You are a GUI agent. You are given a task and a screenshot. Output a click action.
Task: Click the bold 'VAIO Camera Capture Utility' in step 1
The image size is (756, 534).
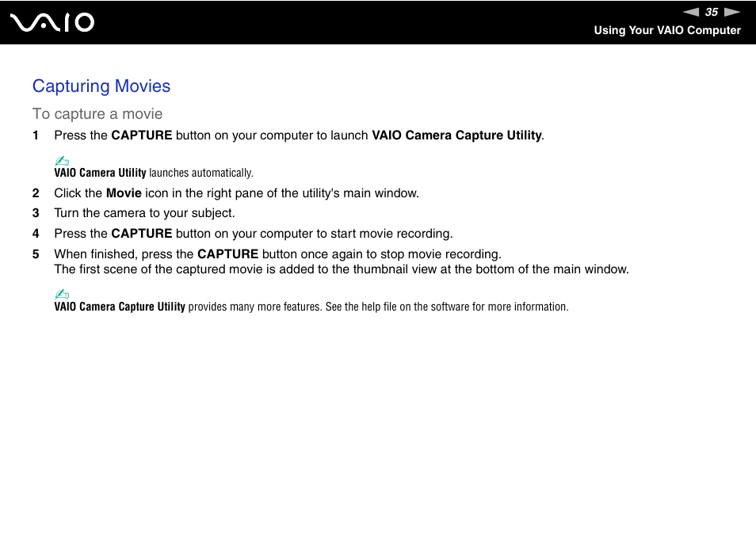coord(456,135)
